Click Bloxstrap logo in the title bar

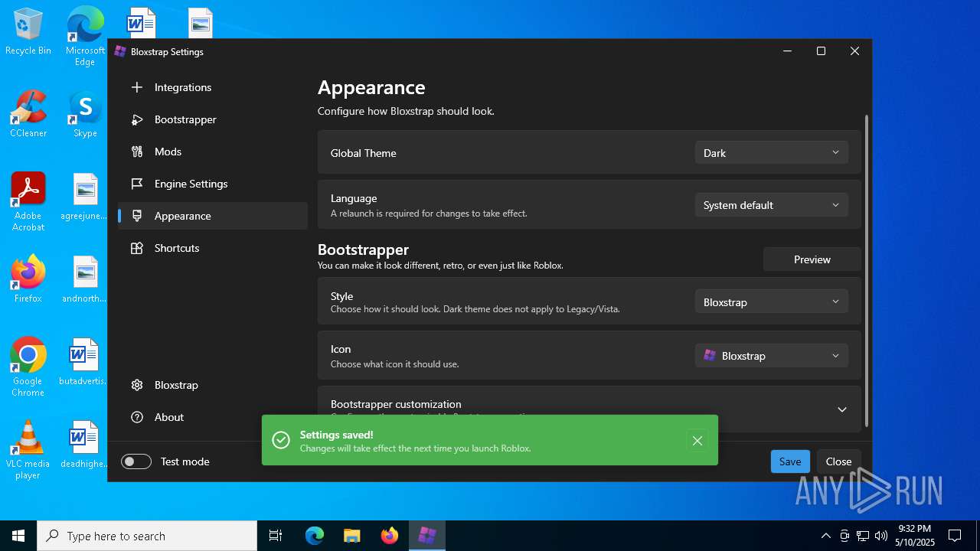click(x=120, y=51)
